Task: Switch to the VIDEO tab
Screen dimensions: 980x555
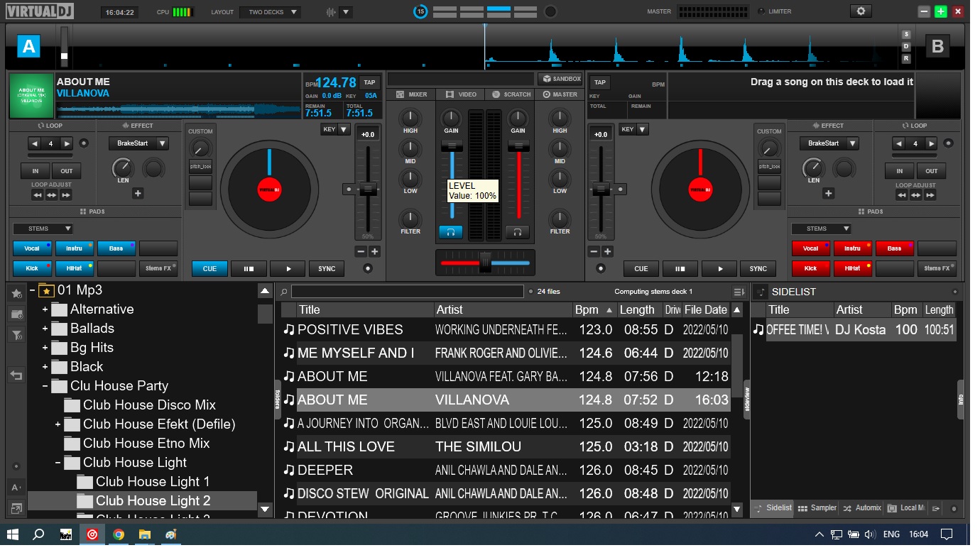Action: (x=461, y=94)
